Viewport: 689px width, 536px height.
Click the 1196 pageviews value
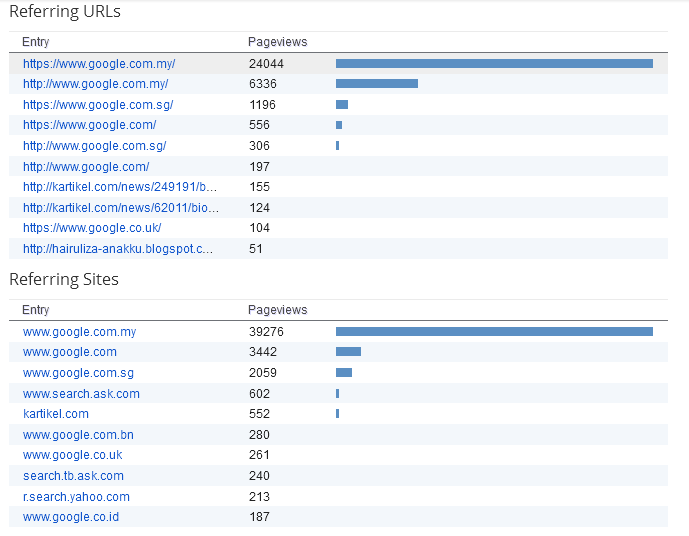262,105
